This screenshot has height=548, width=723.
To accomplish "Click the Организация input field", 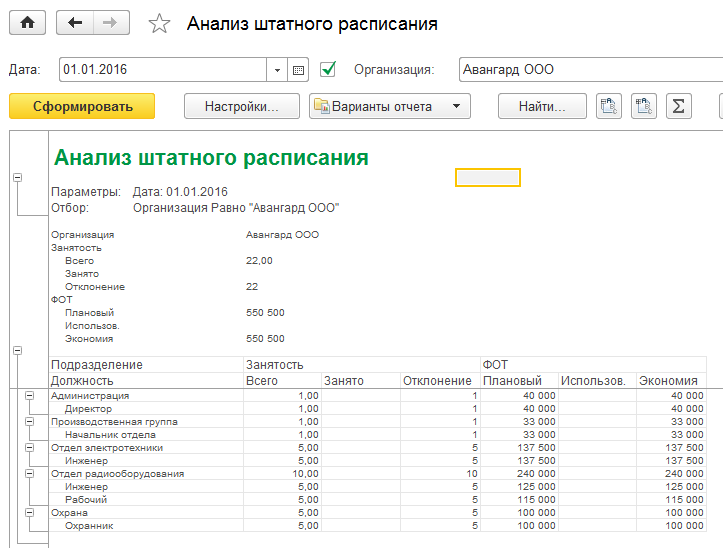I will click(x=590, y=70).
